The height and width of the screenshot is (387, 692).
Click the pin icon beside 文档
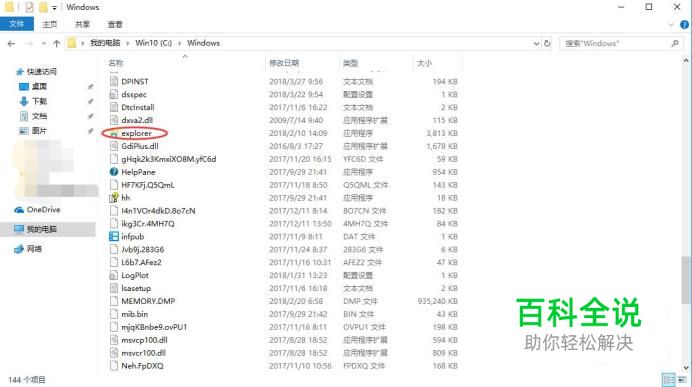(90, 116)
